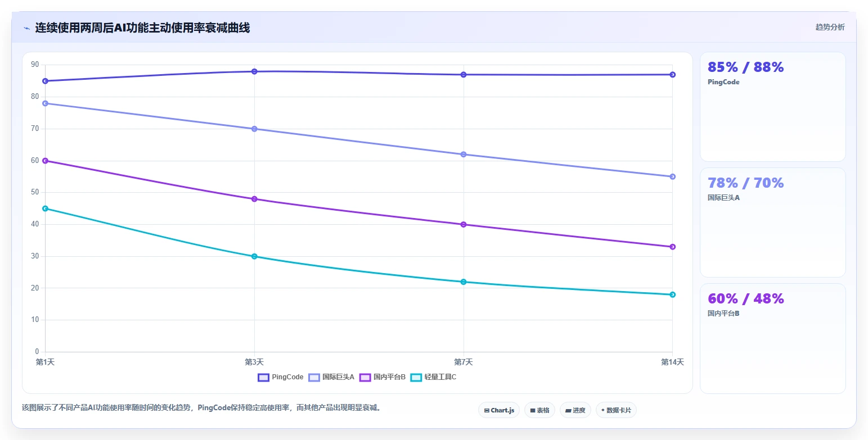Hide 国内平台B line via legend
The height and width of the screenshot is (440, 868).
tap(383, 377)
